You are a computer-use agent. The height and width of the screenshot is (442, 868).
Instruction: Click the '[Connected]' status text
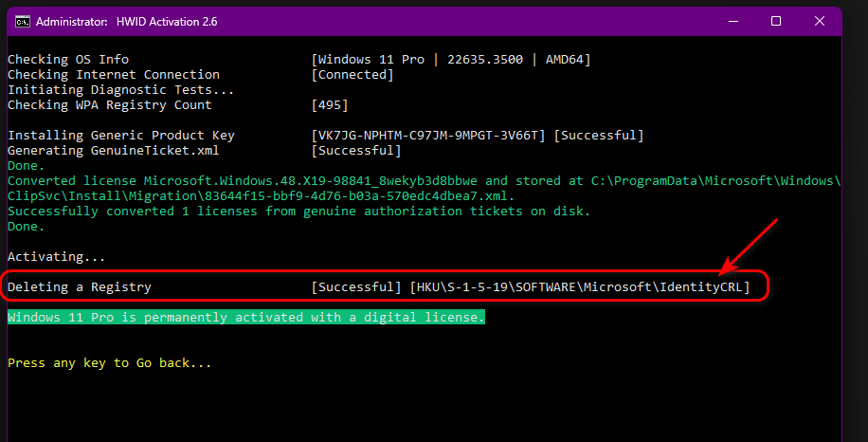point(353,74)
